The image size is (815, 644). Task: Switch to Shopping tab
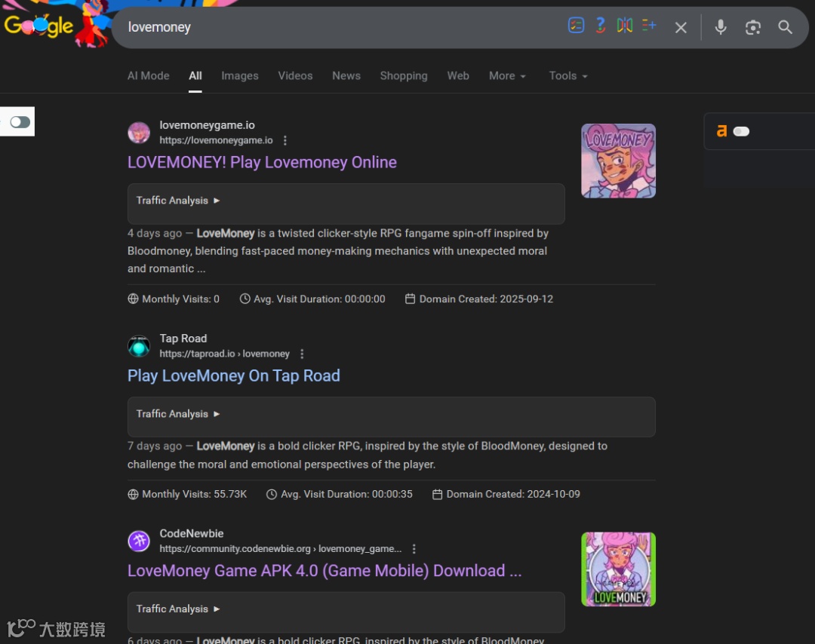click(403, 76)
